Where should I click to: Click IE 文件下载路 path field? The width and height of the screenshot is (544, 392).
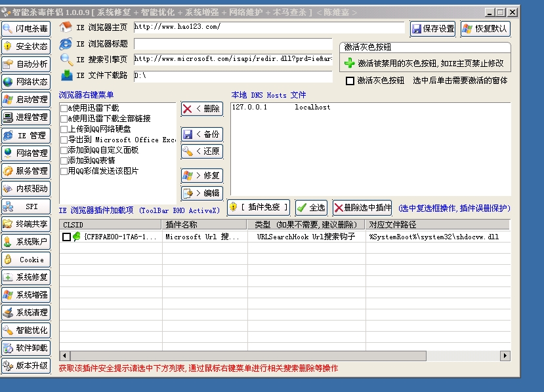point(233,76)
